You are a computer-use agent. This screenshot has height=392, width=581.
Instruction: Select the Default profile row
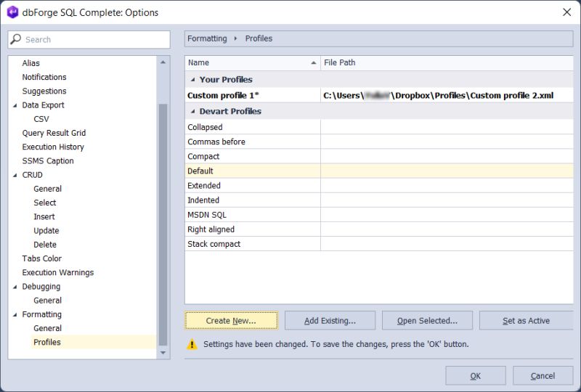378,171
